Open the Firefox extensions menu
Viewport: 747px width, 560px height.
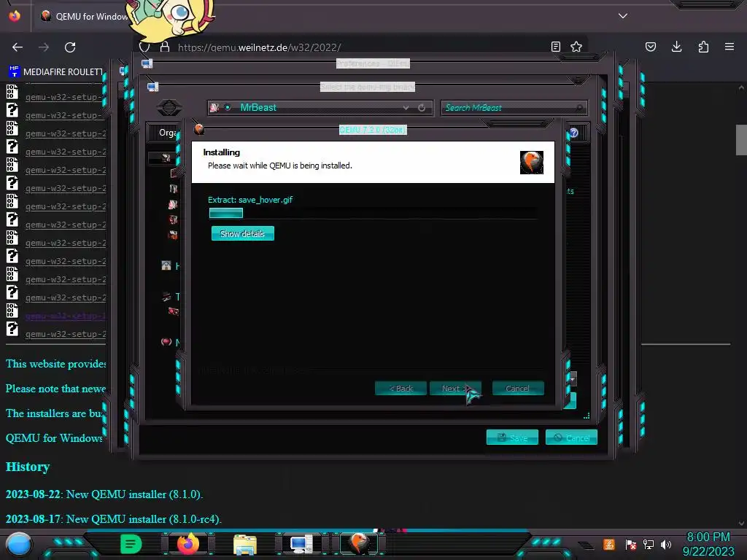click(703, 47)
